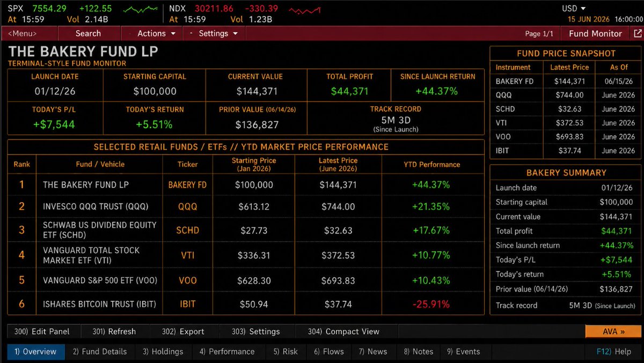The image size is (644, 363).
Task: Open the 7) News tab
Action: 374,352
